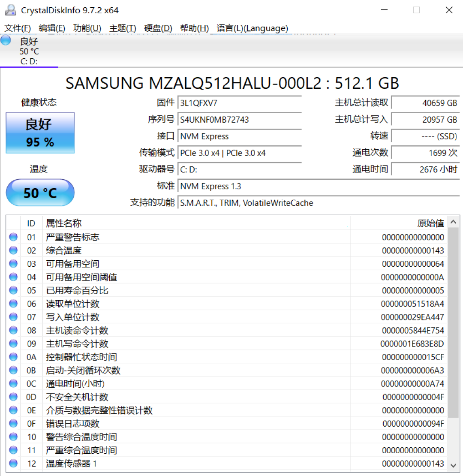Click status orb for 12 温度传感器 1
Screen dimensions: 463x476
coord(13,463)
